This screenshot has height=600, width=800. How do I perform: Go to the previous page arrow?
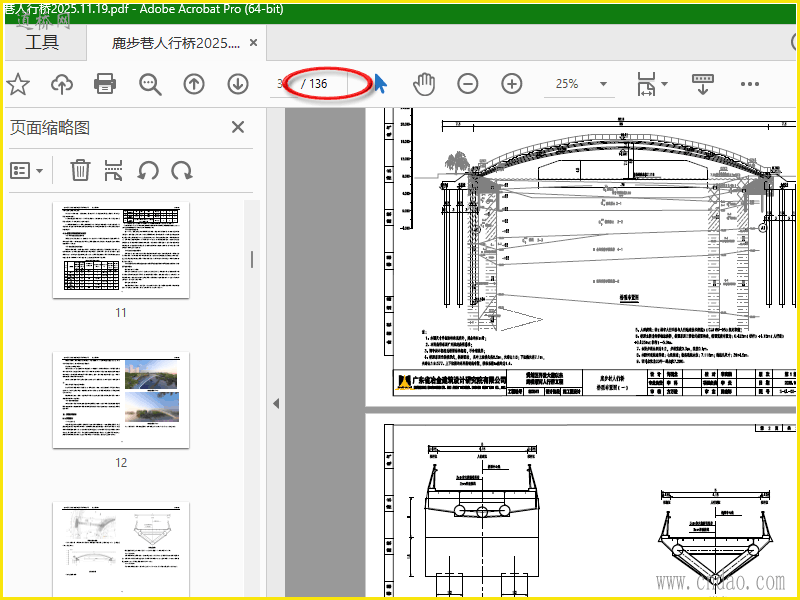click(194, 84)
